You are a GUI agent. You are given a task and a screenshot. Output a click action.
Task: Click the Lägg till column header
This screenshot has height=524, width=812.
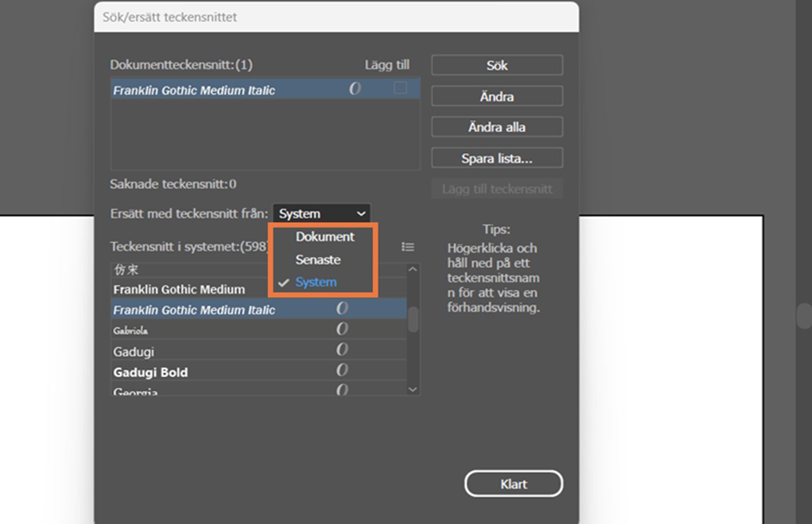[x=387, y=65]
